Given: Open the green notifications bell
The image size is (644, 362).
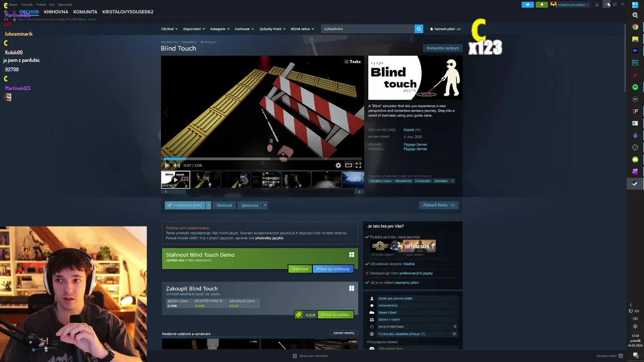Looking at the screenshot, I should point(542,5).
